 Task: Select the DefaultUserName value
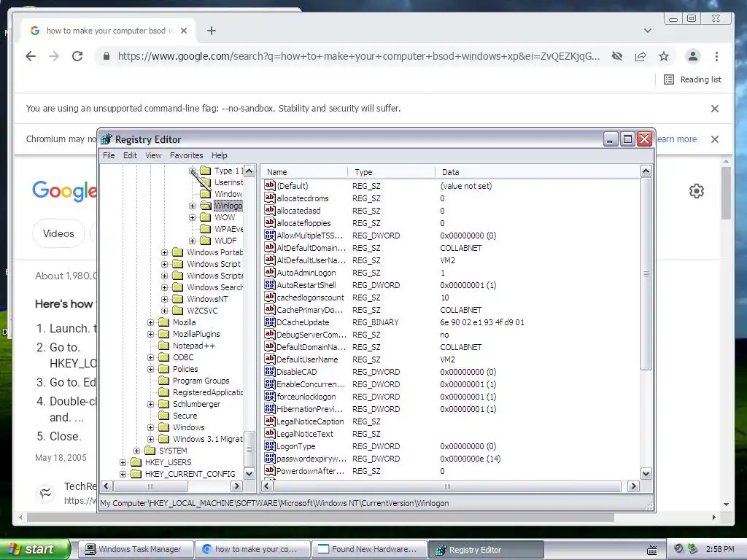click(x=307, y=359)
